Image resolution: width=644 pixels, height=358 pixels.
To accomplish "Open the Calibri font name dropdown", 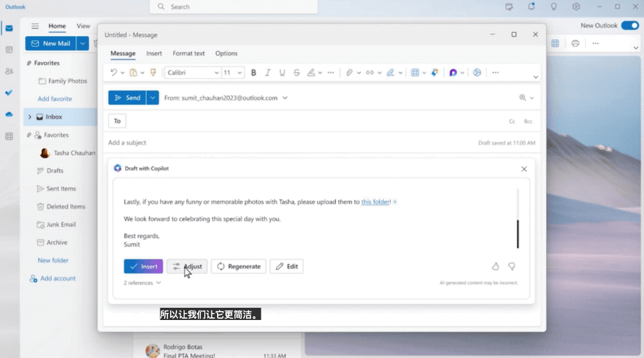I will 193,73.
